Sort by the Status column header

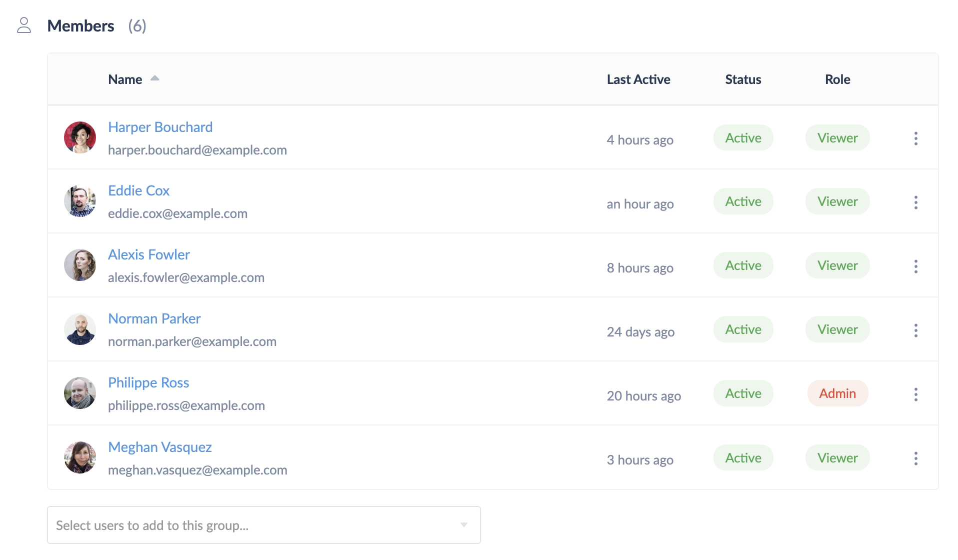(x=742, y=79)
